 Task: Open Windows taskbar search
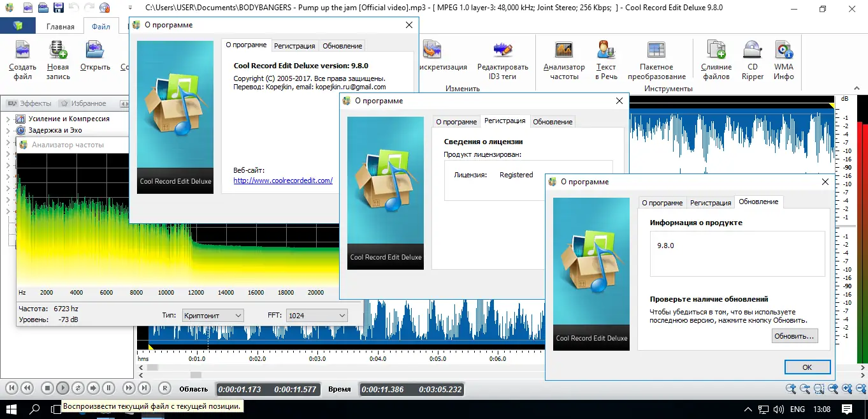(36, 409)
